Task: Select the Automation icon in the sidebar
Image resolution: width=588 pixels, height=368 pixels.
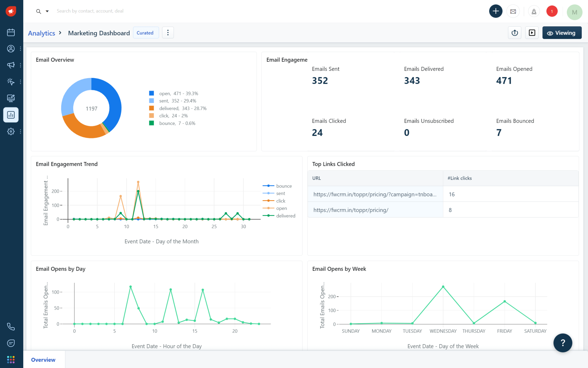Action: pyautogui.click(x=11, y=82)
